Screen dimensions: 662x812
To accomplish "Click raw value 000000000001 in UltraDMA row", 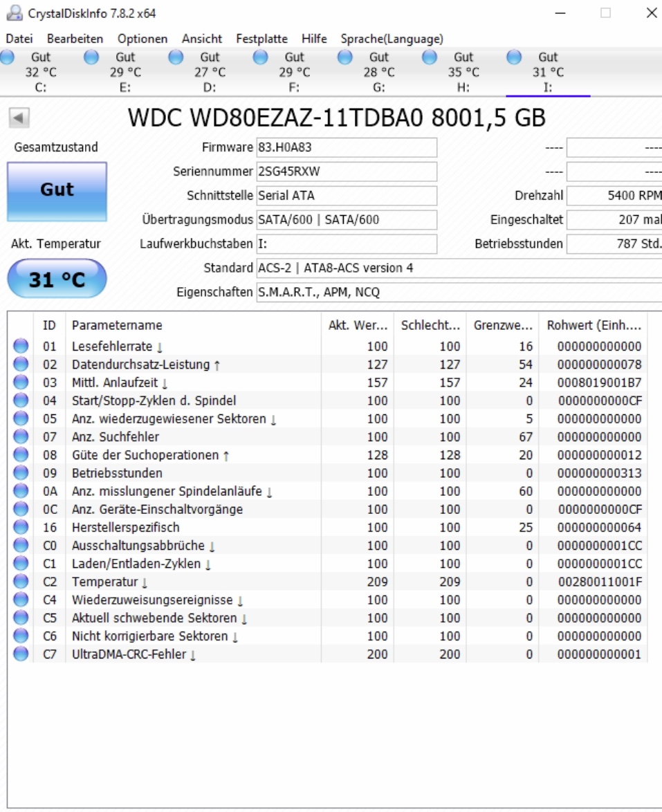I will (x=599, y=654).
